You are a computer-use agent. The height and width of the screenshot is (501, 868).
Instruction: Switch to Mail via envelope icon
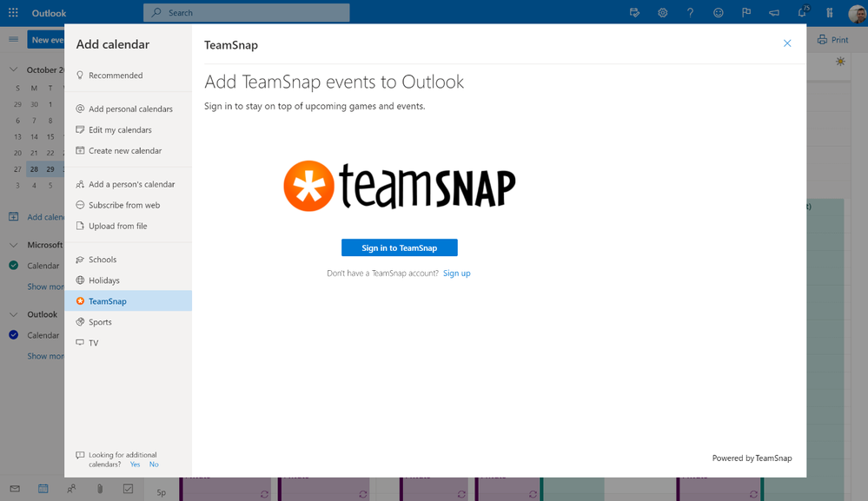(x=15, y=489)
